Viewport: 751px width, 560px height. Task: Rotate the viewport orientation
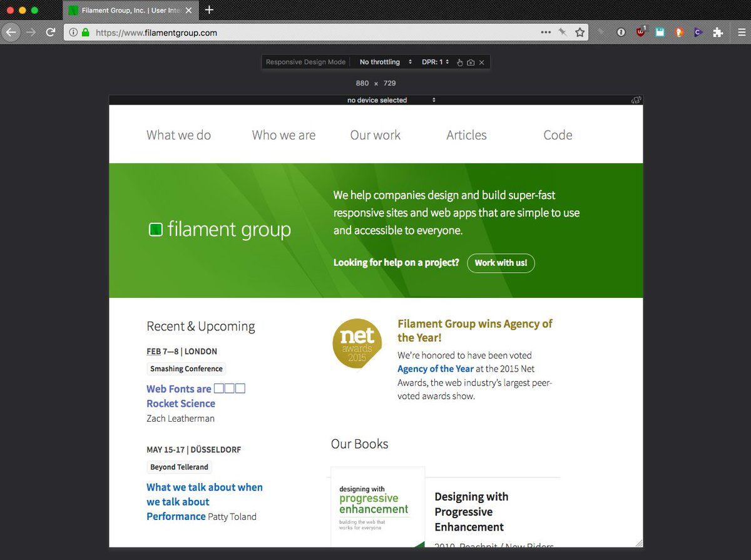click(636, 100)
